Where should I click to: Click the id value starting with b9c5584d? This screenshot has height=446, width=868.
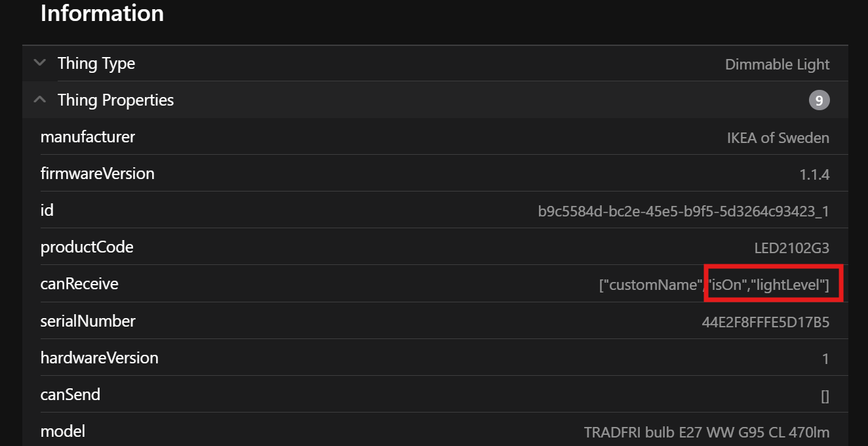point(683,211)
